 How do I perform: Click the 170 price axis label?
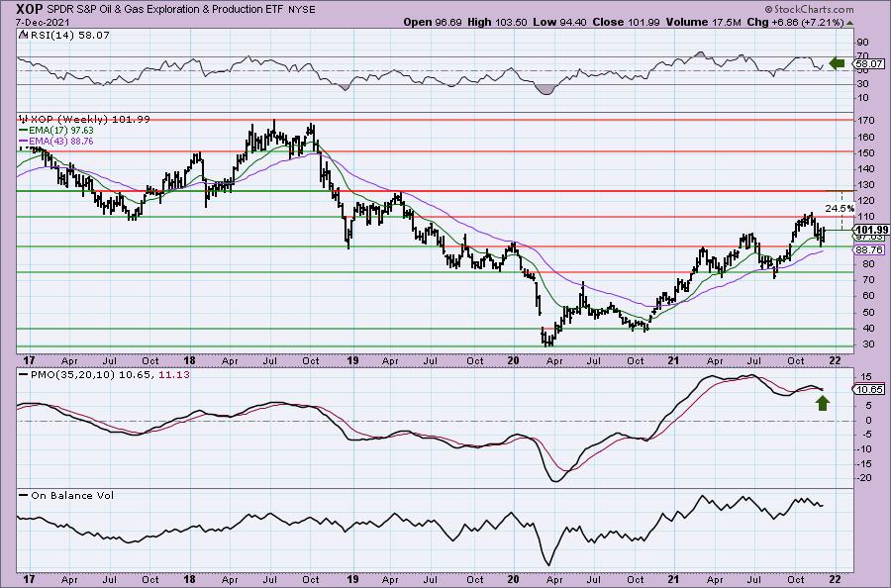tap(865, 121)
